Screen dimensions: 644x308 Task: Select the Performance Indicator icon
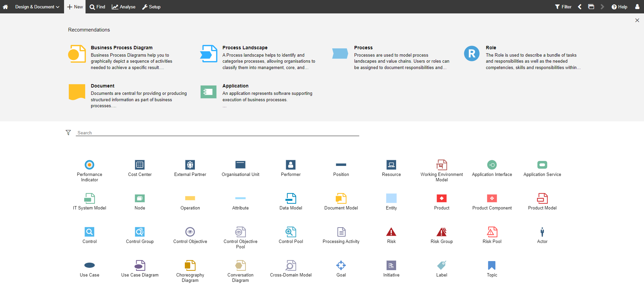click(90, 165)
